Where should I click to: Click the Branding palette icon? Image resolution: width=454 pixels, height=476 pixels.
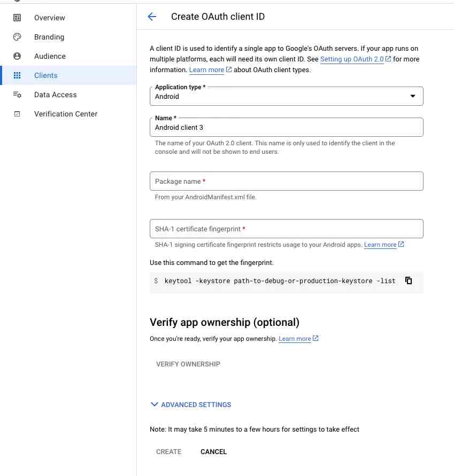[x=17, y=37]
